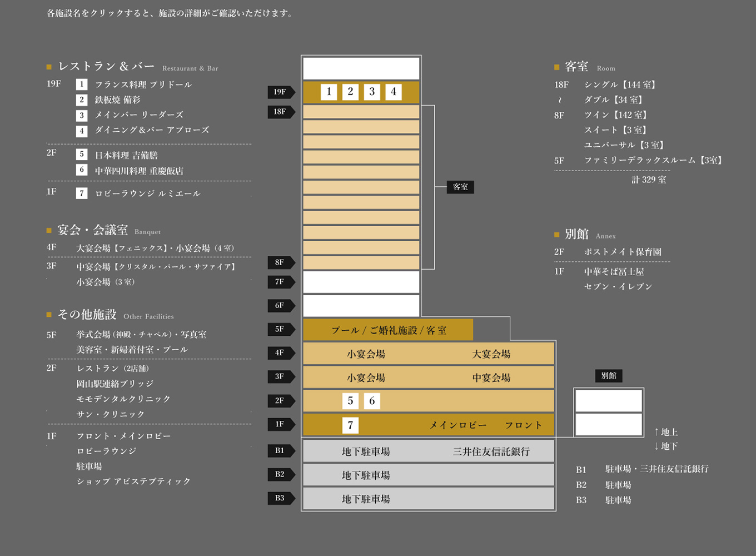
Task: Click 大宴会場 on 4F of diagram
Action: tap(491, 354)
